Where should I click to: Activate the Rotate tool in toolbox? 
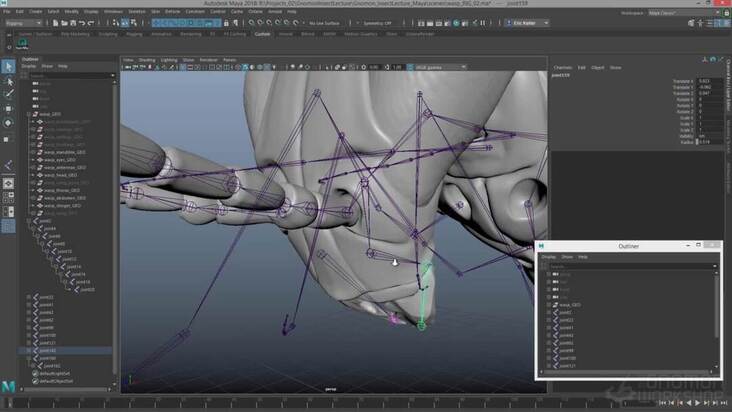point(8,123)
